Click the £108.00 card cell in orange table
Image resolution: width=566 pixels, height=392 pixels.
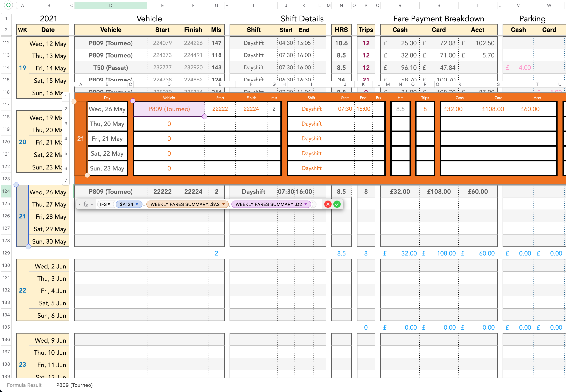[493, 109]
